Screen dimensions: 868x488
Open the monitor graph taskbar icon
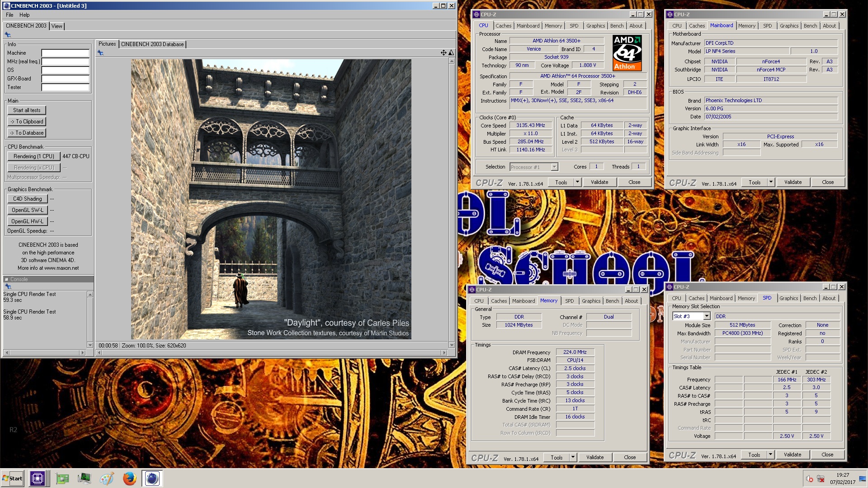click(x=84, y=478)
